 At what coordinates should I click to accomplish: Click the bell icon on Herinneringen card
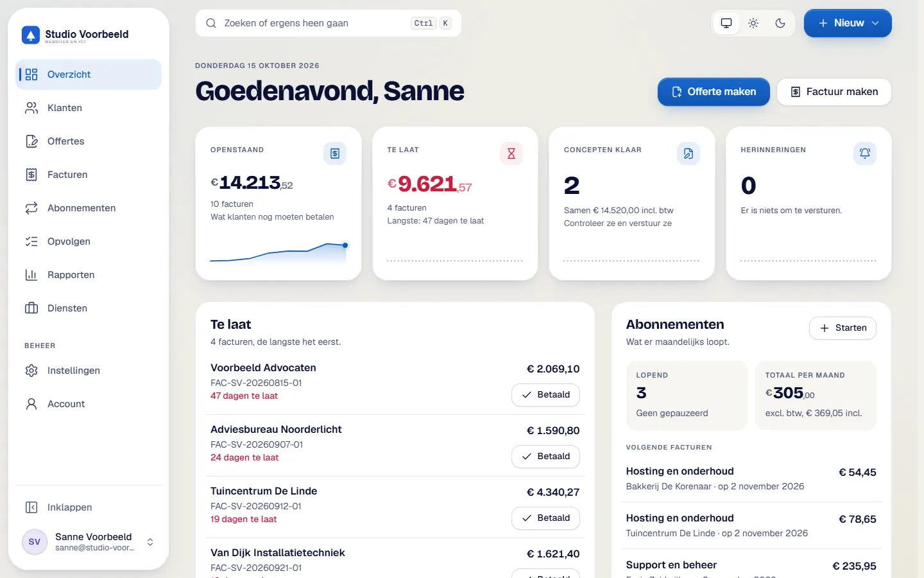865,153
